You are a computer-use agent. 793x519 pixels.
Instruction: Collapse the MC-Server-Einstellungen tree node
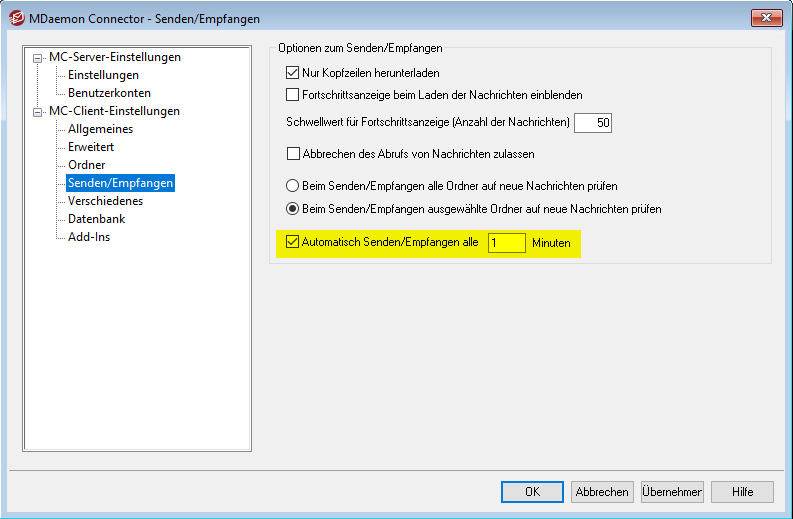click(x=38, y=58)
